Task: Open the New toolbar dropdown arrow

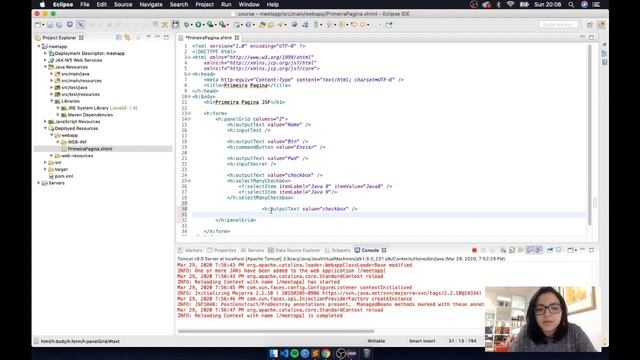Action: 43,25
